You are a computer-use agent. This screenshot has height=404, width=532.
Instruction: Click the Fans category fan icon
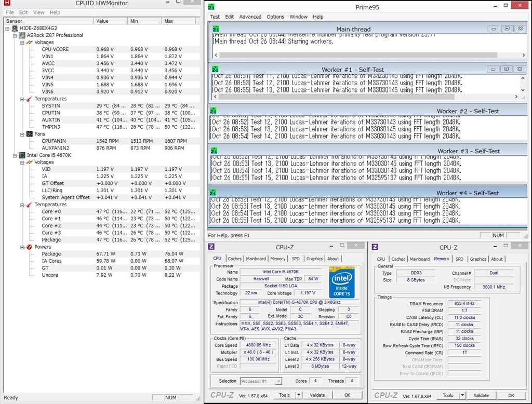tap(29, 134)
